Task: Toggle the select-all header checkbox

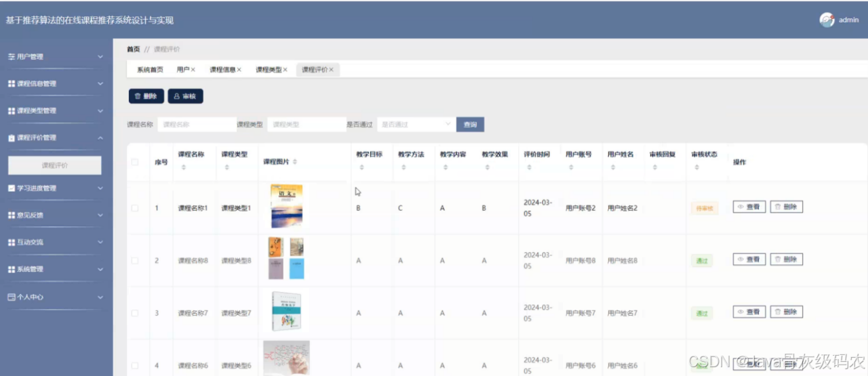Action: pos(135,162)
